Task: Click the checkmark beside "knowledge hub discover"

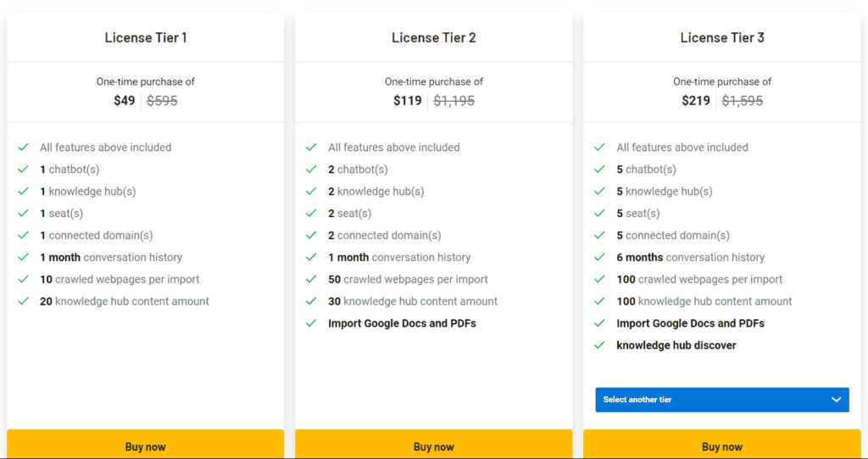Action: pos(599,346)
